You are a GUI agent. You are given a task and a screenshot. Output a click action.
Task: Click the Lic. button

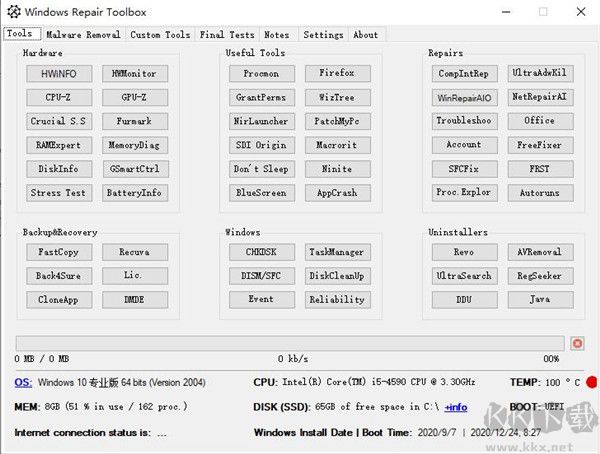pos(135,276)
